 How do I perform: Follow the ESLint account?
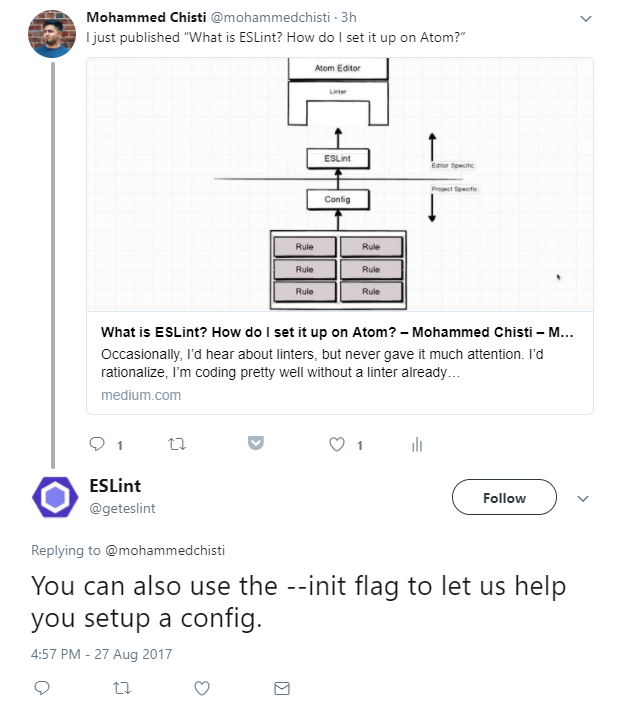pos(504,498)
